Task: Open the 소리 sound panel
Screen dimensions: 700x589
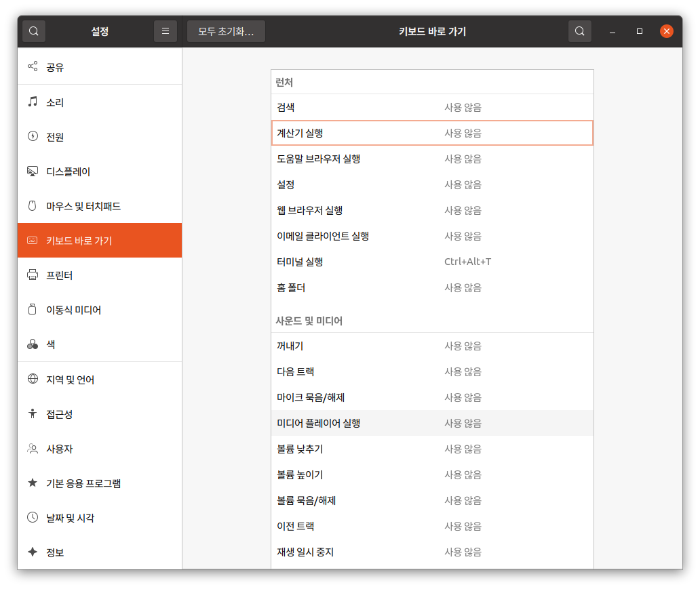Action: click(x=100, y=102)
